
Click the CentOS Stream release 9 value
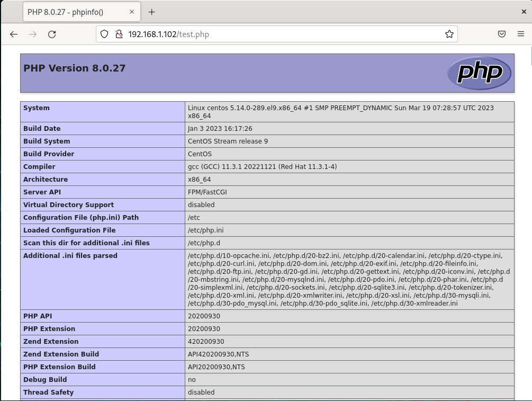(x=228, y=141)
